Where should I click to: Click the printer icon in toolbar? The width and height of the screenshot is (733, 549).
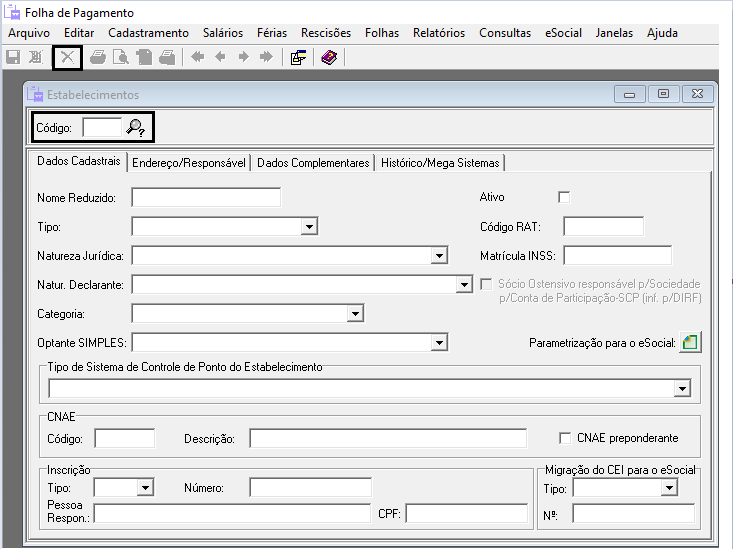(x=98, y=57)
